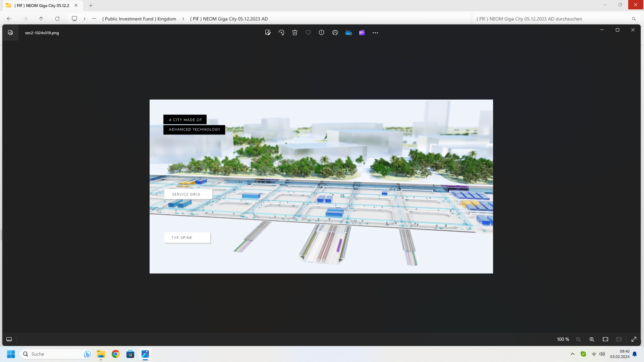The image size is (644, 362).
Task: Open the Windows Start menu
Action: click(x=11, y=354)
